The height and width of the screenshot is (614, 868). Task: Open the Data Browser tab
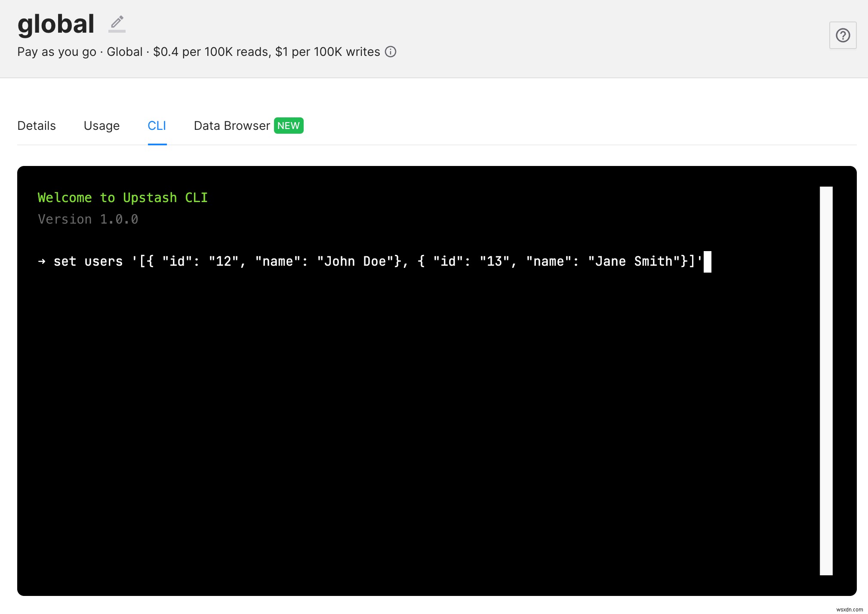click(x=232, y=126)
